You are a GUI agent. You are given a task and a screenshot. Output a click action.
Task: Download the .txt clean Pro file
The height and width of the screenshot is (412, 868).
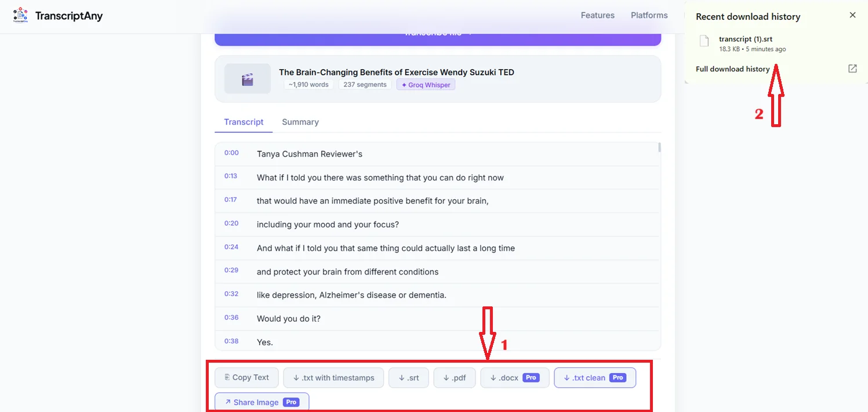(x=595, y=378)
